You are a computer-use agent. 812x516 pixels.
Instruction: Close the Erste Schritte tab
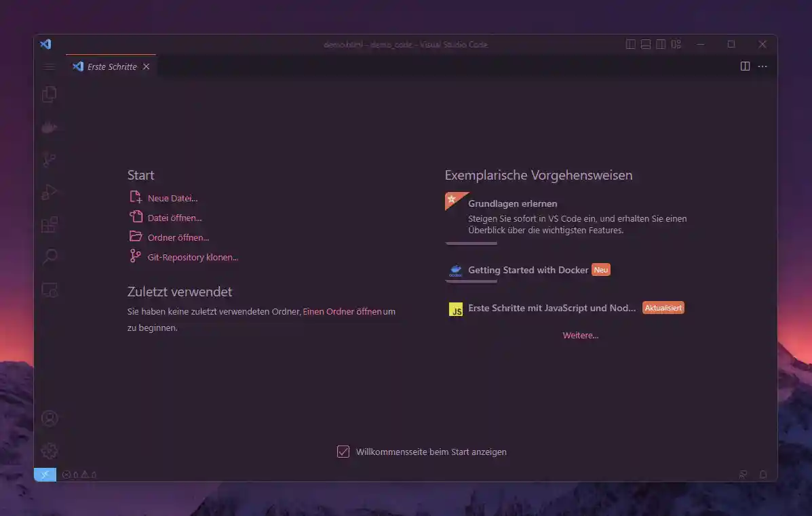tap(146, 66)
